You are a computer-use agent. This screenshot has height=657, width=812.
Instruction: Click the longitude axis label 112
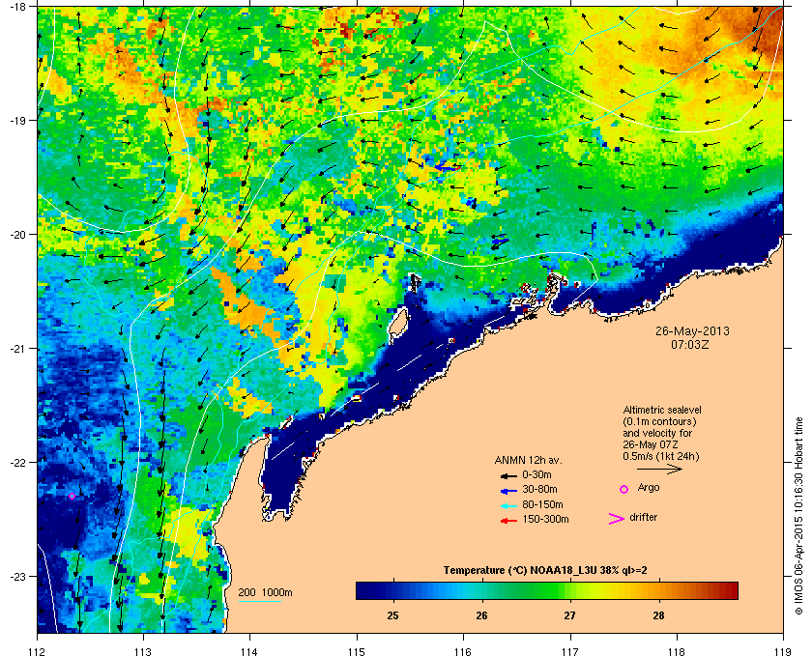point(38,651)
